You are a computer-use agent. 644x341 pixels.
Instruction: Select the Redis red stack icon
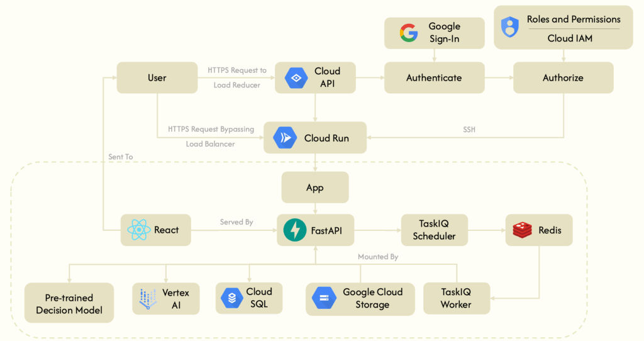[x=522, y=230]
